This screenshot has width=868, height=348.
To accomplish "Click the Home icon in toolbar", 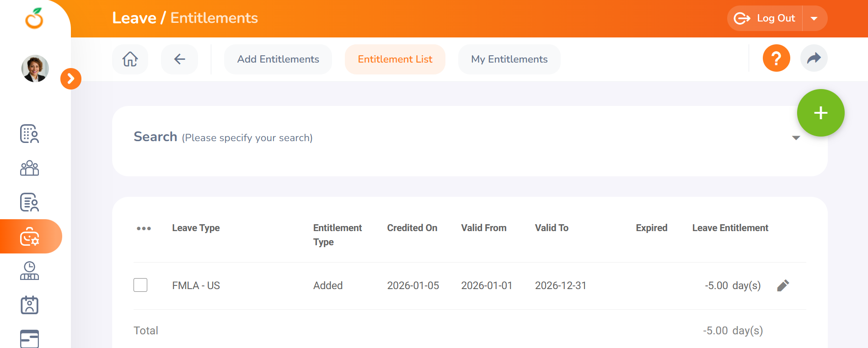I will coord(130,59).
